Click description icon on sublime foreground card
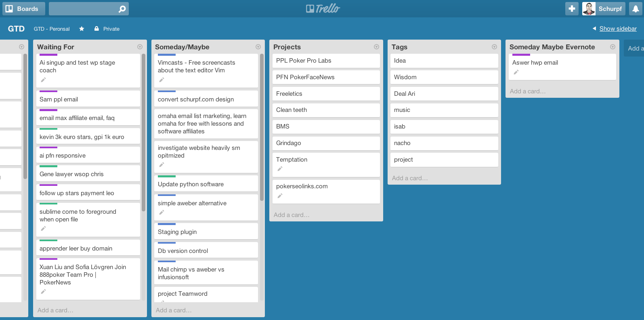644x320 pixels. [43, 229]
